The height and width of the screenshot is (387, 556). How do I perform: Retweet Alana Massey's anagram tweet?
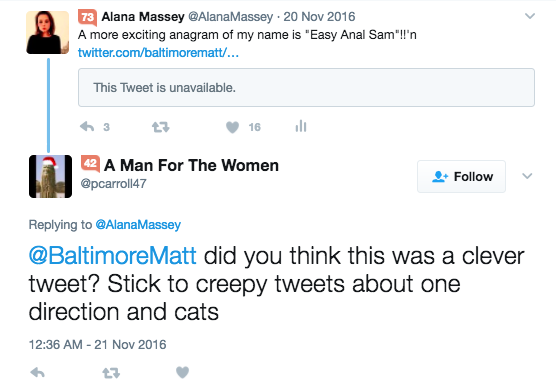tap(161, 127)
